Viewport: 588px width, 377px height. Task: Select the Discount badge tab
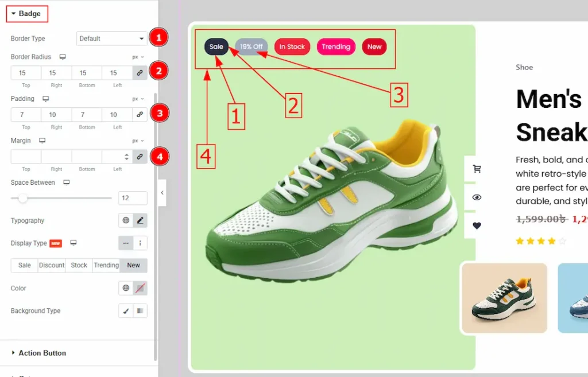52,265
